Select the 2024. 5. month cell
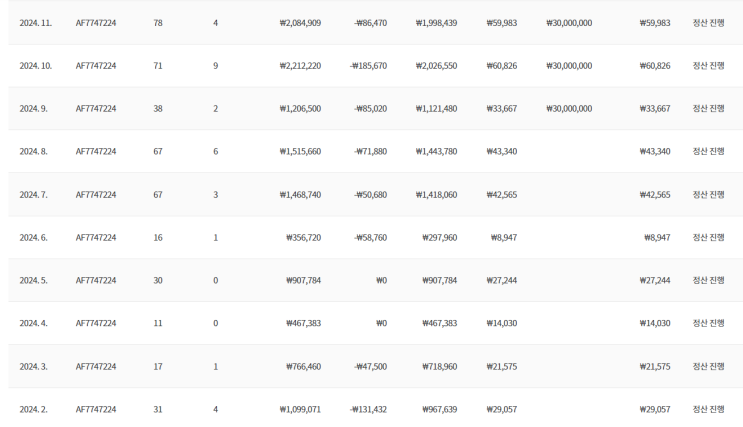The height and width of the screenshot is (427, 743). click(x=33, y=281)
